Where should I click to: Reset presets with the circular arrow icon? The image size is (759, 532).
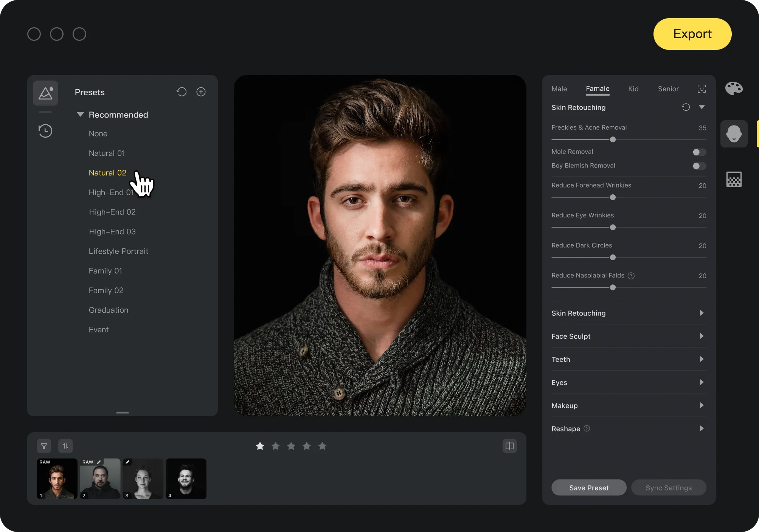coord(182,92)
